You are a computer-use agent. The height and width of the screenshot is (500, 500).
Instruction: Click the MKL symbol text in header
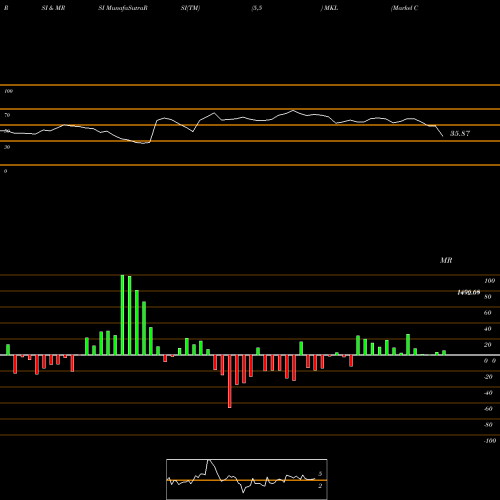[x=331, y=8]
